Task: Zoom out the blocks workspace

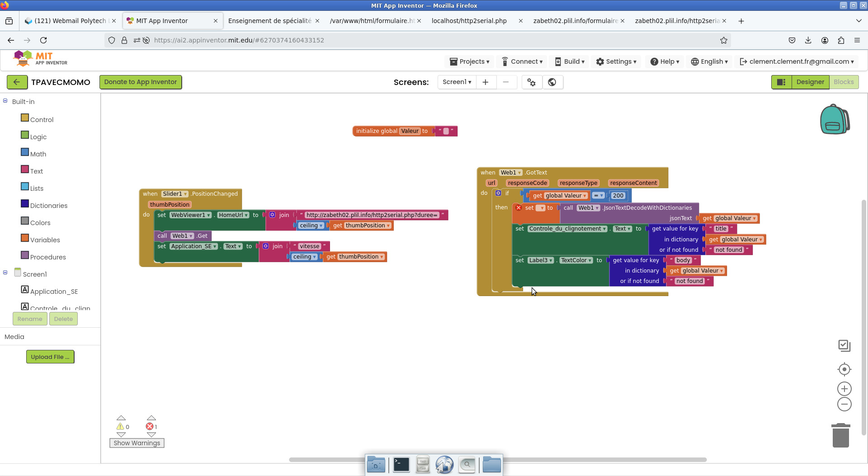Action: pos(844,404)
